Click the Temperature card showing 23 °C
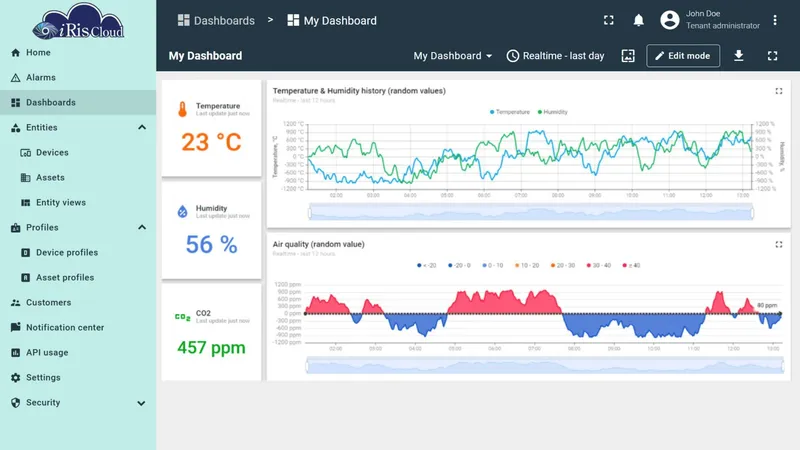 [211, 128]
